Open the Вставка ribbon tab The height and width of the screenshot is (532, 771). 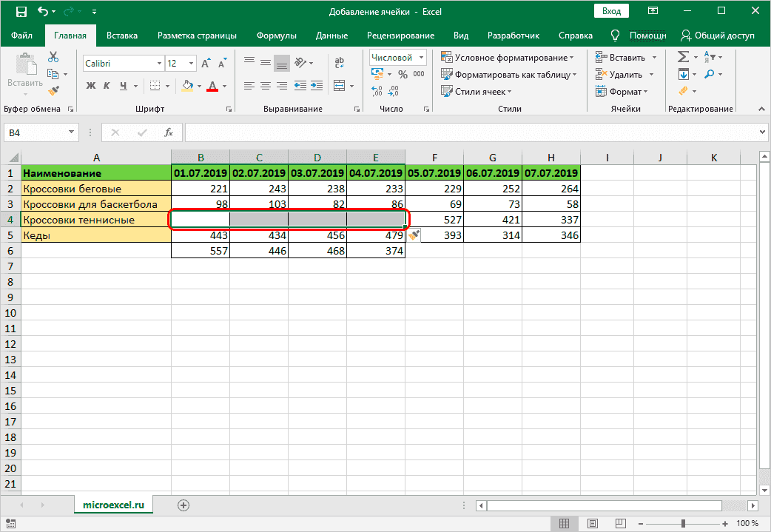click(121, 36)
